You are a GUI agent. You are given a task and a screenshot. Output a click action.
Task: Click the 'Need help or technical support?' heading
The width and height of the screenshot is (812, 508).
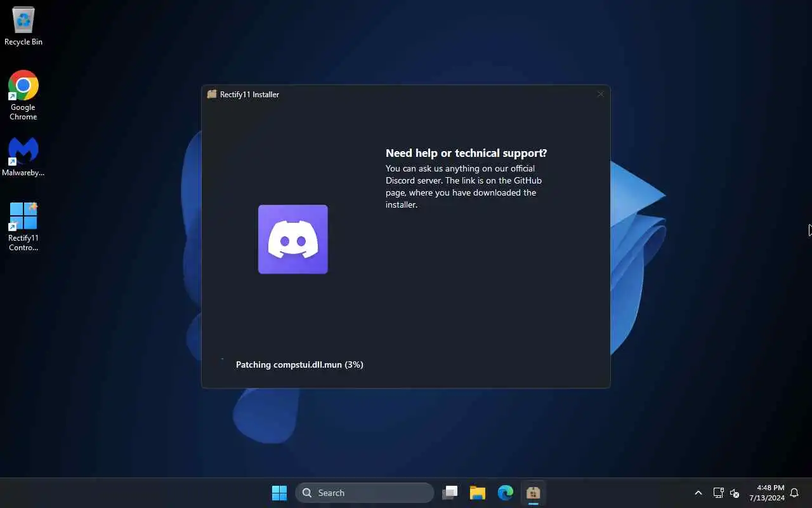[x=466, y=153]
